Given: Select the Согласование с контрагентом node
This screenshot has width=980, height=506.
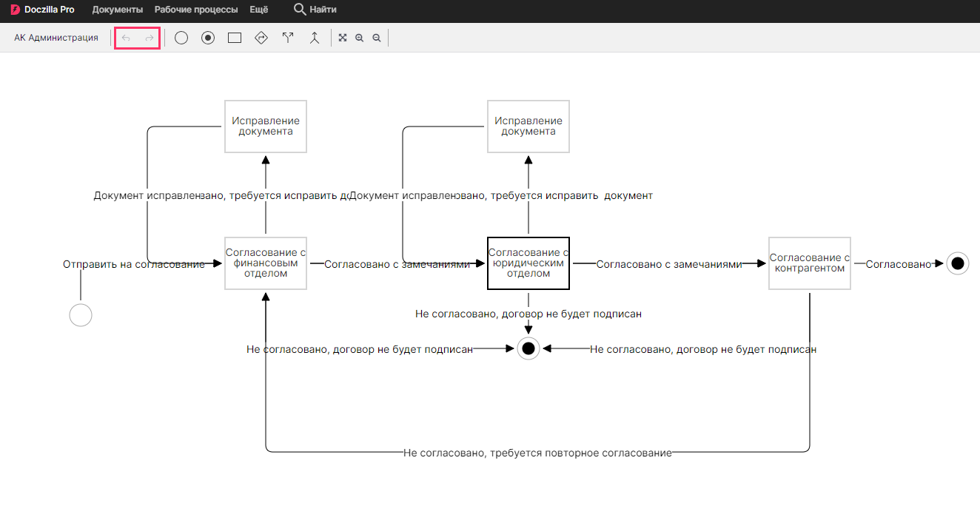Looking at the screenshot, I should coord(810,263).
